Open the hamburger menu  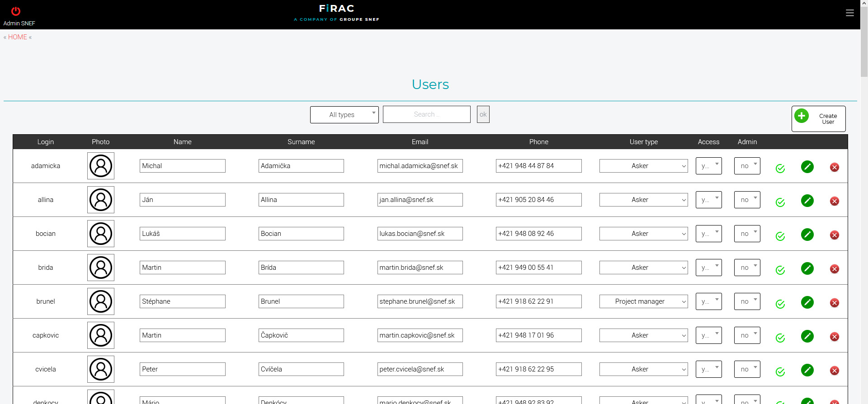pos(850,13)
